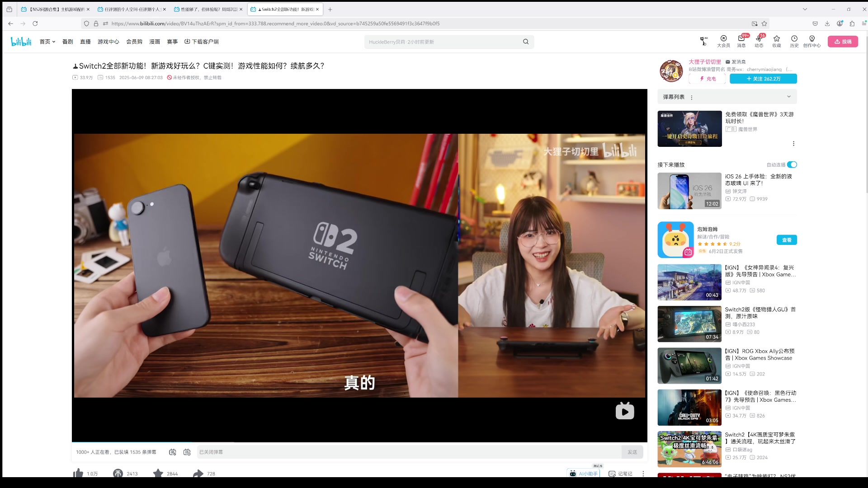Open 女神异闻录4 复兴版 trailer thumbnail

pos(689,282)
